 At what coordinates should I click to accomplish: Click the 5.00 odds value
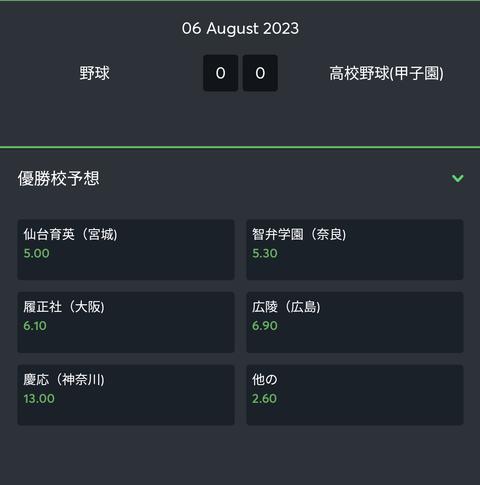(x=36, y=253)
